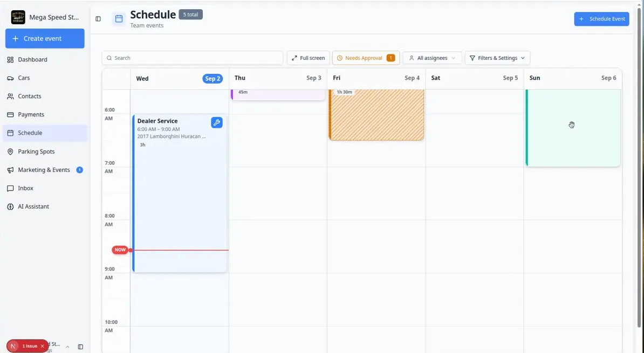644x353 pixels.
Task: Click the Mega Speed St... team name
Action: point(54,17)
